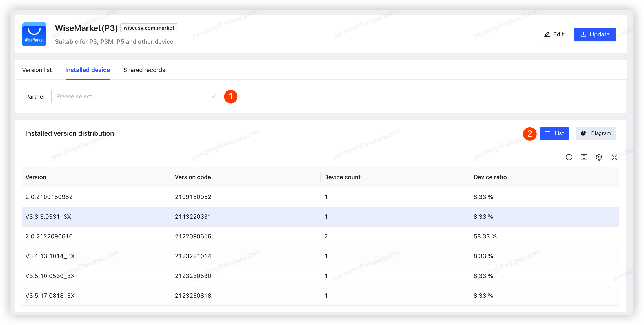Image resolution: width=644 pixels, height=325 pixels.
Task: Expand the Partner dropdown arrow
Action: (213, 96)
